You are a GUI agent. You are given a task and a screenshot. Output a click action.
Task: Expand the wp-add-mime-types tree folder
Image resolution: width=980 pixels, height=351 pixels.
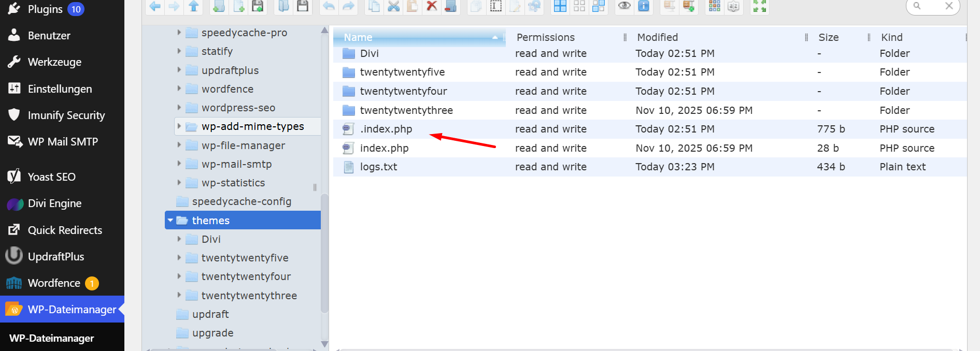point(179,126)
